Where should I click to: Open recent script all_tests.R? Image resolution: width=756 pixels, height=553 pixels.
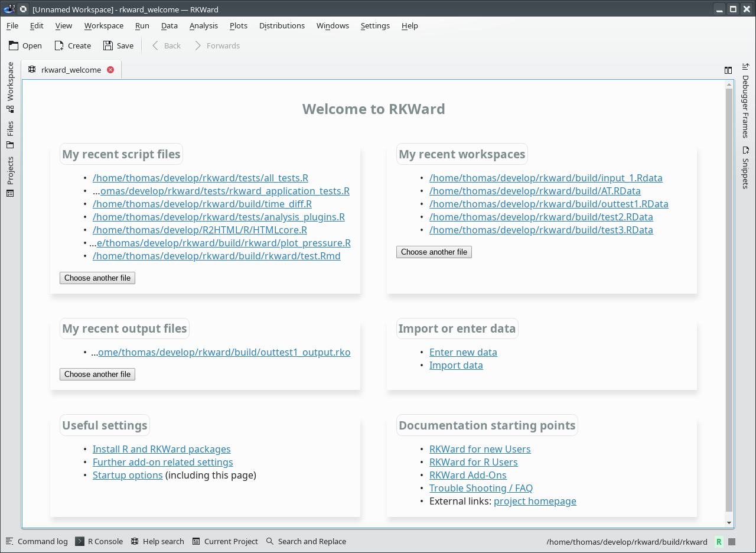pos(200,178)
